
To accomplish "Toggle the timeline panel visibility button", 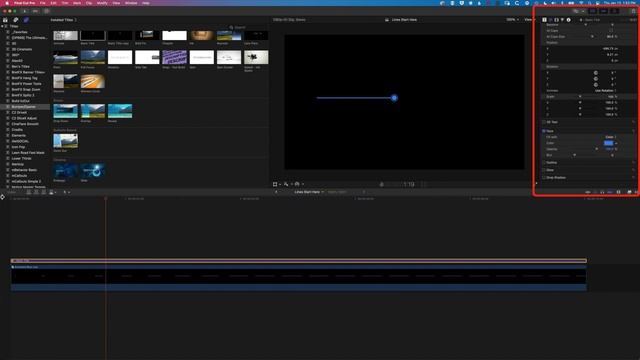I will [604, 11].
